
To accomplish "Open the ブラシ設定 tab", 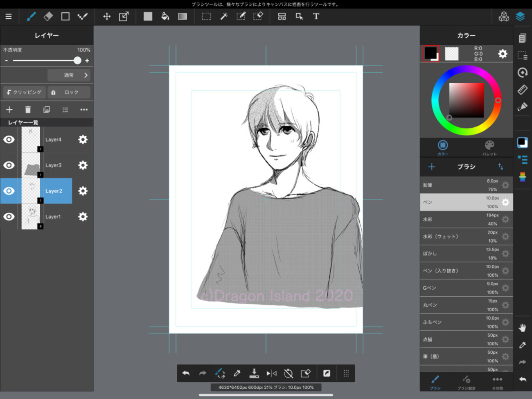I will [466, 382].
